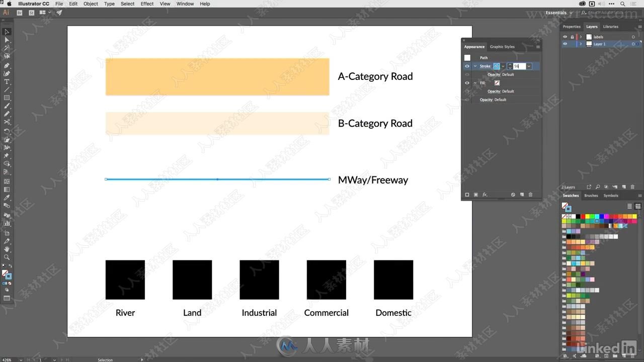Click the stroke weight stepper arrows
Image resolution: width=644 pixels, height=362 pixels.
(510, 66)
